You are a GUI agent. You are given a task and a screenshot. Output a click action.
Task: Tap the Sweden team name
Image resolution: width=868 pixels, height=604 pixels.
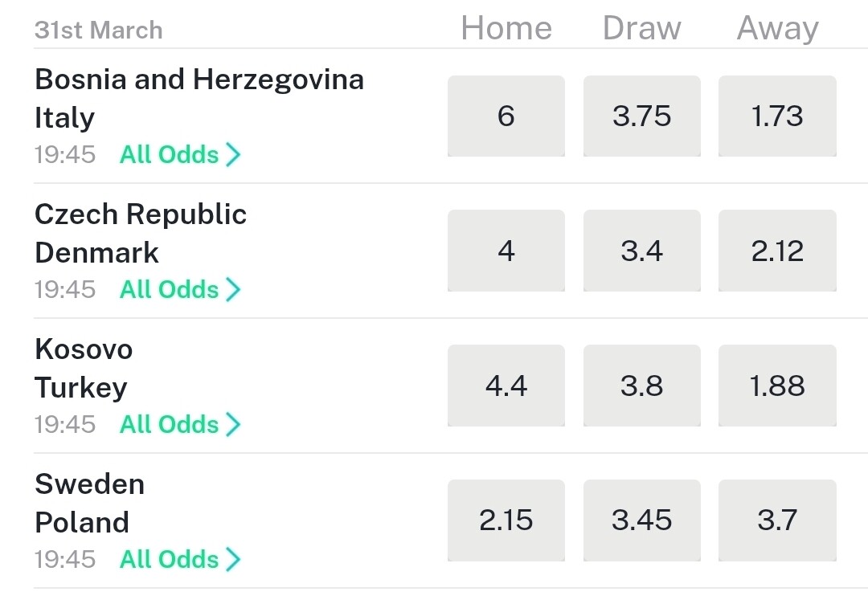[x=89, y=484]
